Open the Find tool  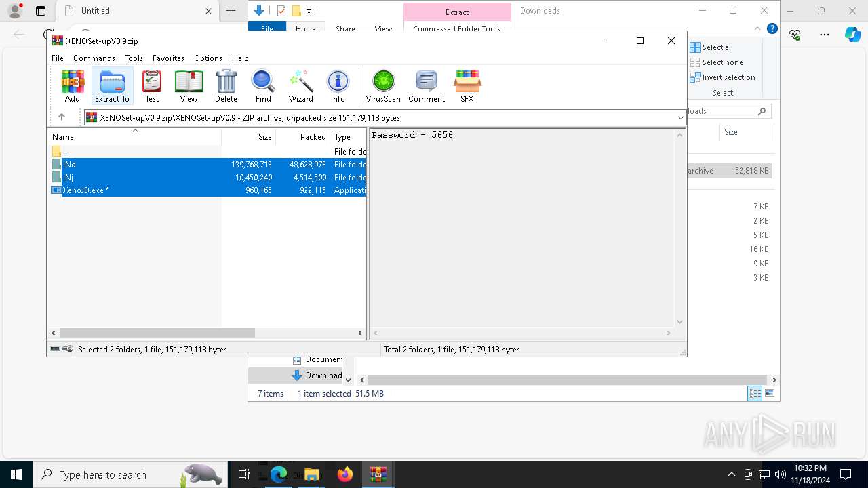[x=263, y=86]
